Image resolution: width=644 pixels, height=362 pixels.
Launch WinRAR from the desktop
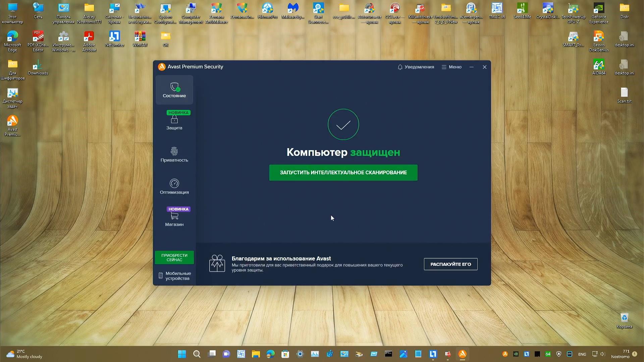coord(140,36)
